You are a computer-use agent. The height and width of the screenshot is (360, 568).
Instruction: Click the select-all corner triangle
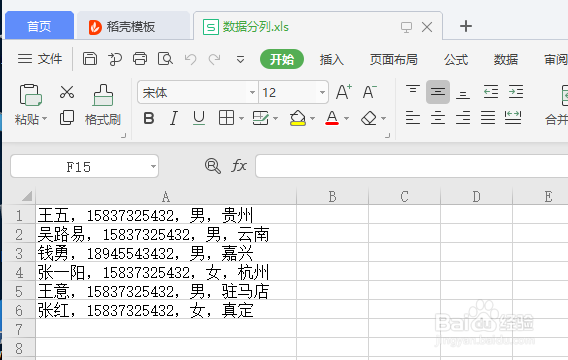click(27, 196)
